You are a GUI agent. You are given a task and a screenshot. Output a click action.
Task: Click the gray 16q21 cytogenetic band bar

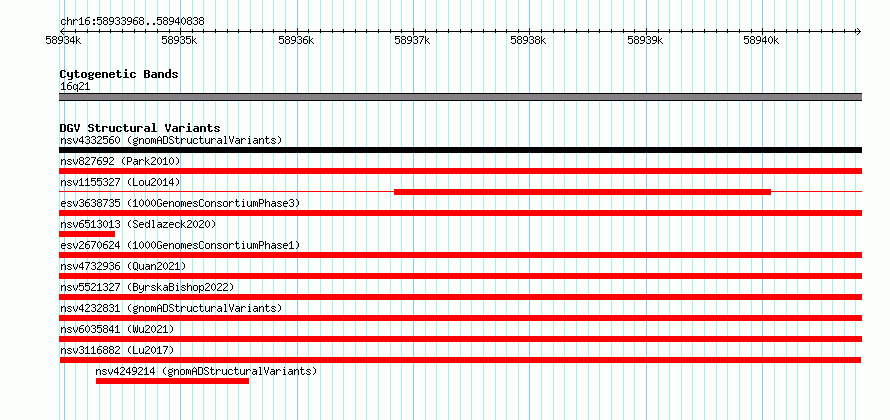click(x=460, y=97)
